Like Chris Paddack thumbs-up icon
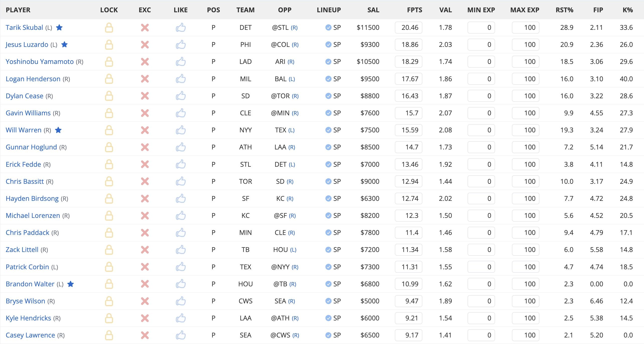 click(180, 233)
